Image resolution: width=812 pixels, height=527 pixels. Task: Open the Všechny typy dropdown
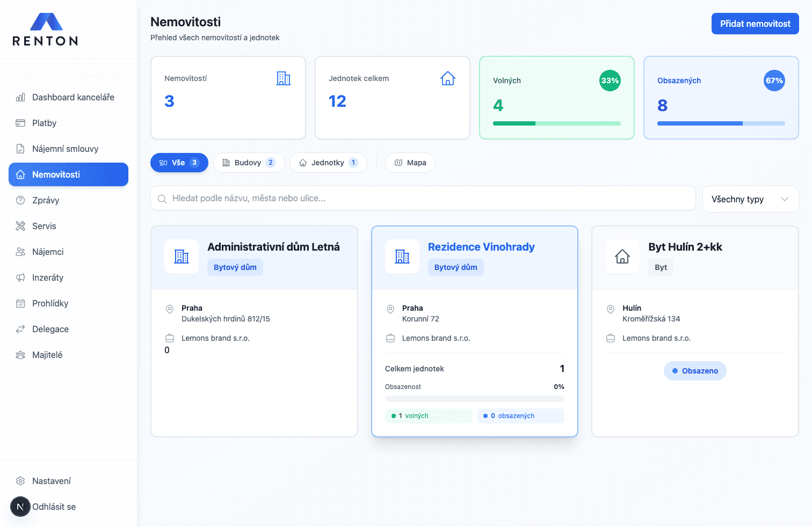pos(750,199)
